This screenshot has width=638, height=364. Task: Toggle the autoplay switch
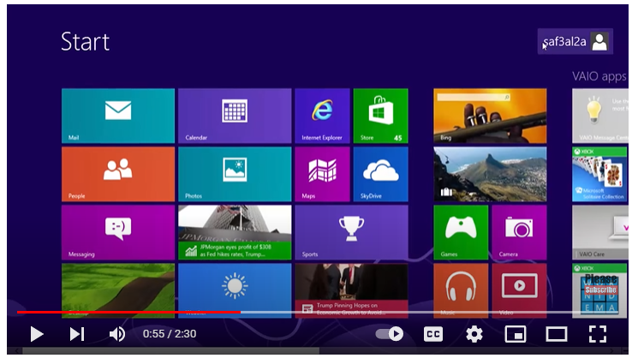390,334
